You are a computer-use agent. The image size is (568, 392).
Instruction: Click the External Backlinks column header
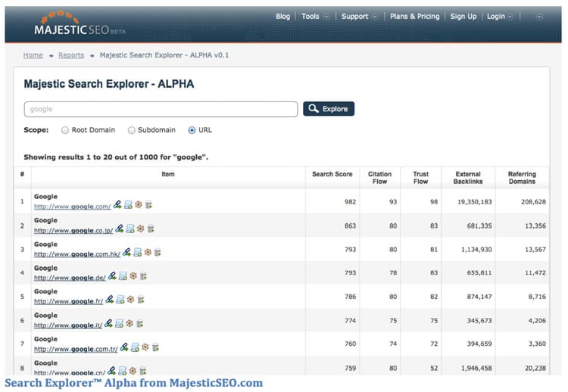[468, 178]
